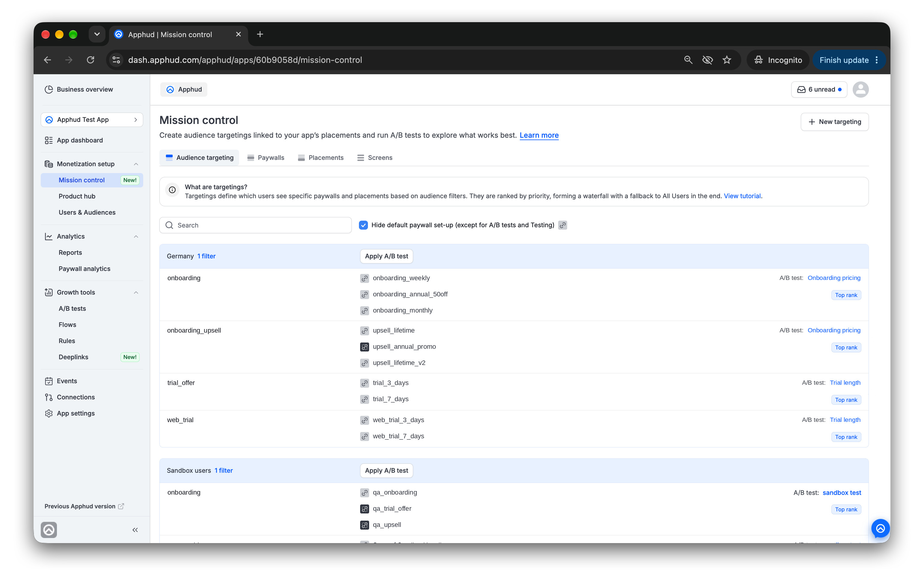The height and width of the screenshot is (588, 924).
Task: Open App dashboard from sidebar
Action: [x=74, y=140]
